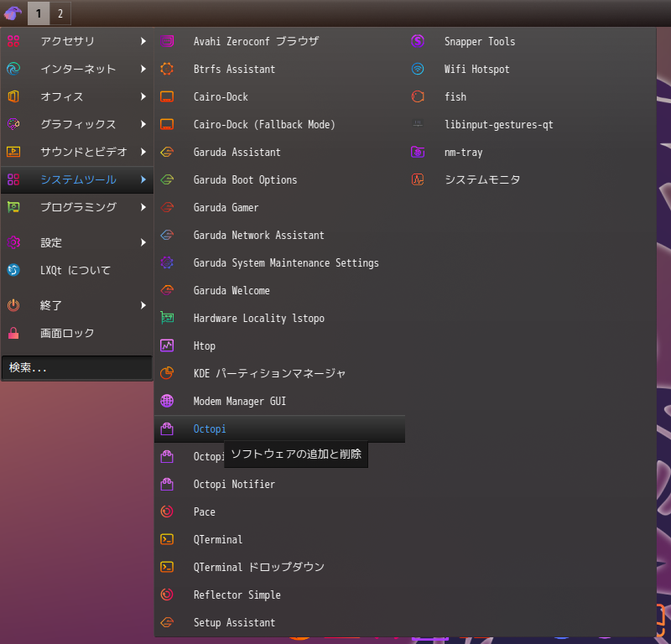Click the Garuda Network Assistant icon
This screenshot has height=644, width=671.
coord(167,235)
